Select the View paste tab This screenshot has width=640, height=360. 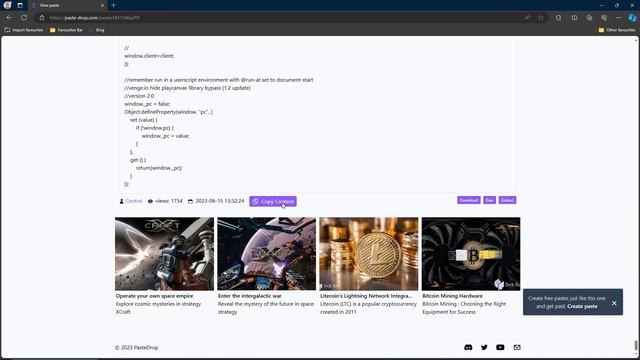[67, 5]
